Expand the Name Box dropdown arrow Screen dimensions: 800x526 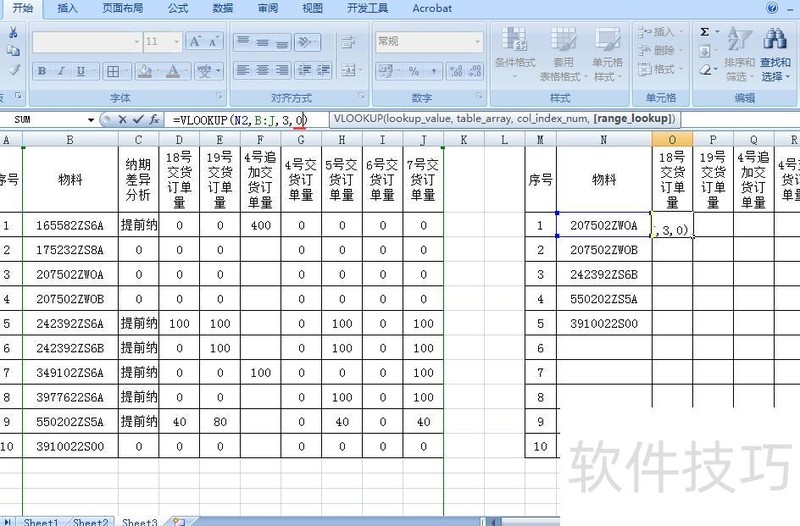(x=91, y=120)
